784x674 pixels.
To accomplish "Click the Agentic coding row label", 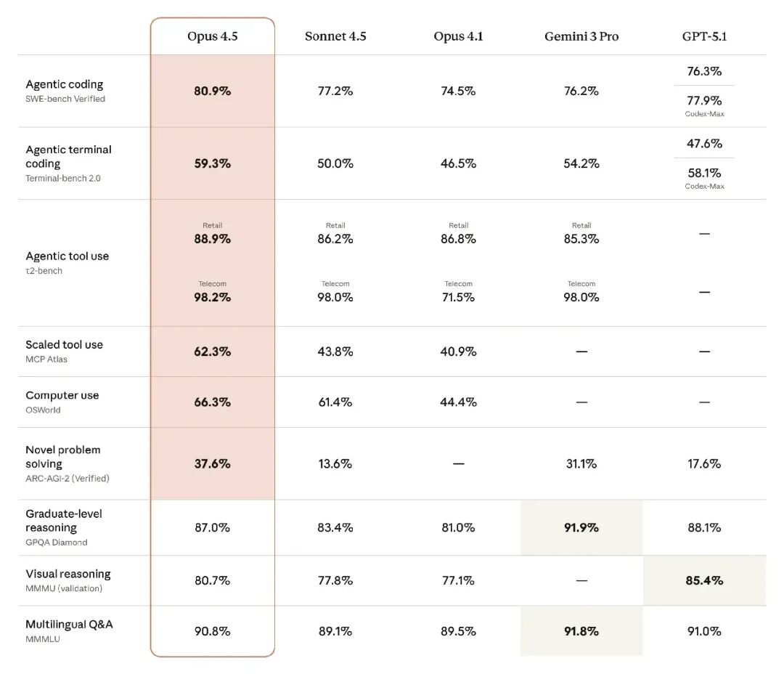I will [65, 85].
